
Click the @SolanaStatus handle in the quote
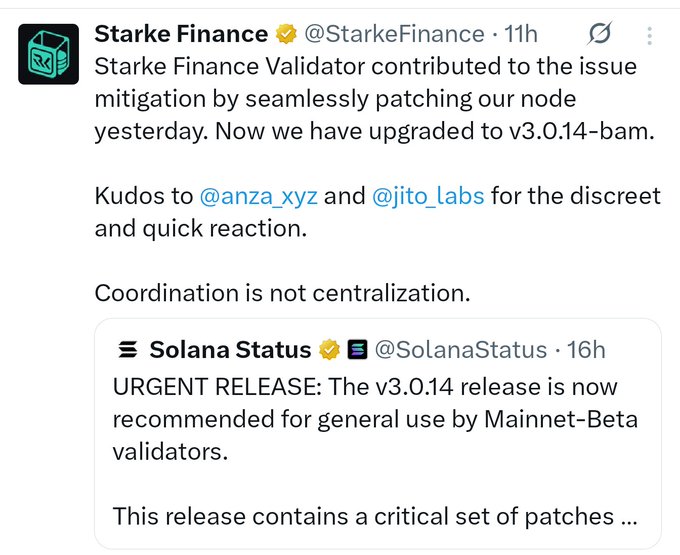pos(460,350)
